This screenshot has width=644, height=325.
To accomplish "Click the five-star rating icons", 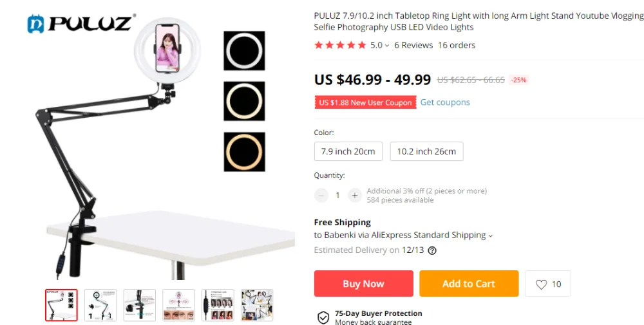I will point(340,45).
